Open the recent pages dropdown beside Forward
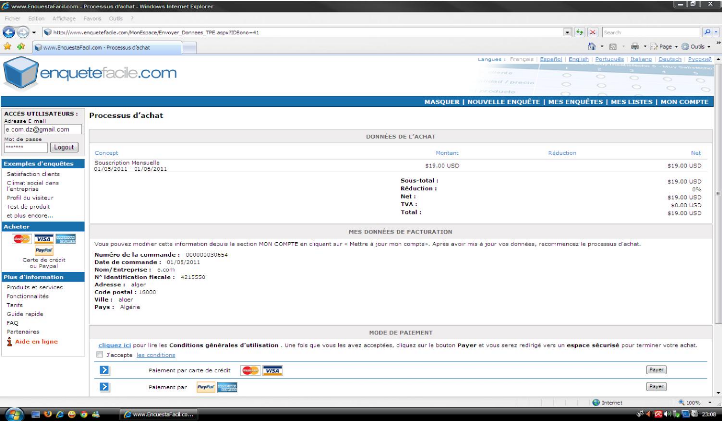This screenshot has height=422, width=722. 34,33
